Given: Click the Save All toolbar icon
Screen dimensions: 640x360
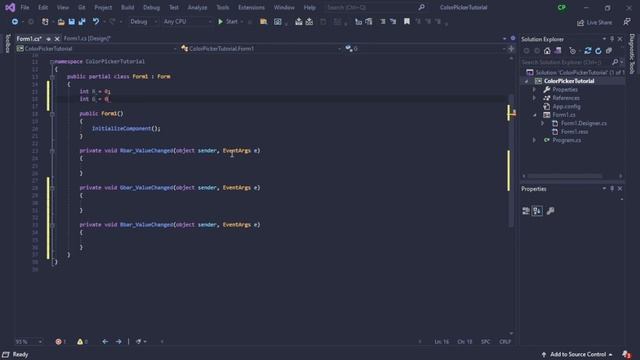Looking at the screenshot, I should (82, 22).
